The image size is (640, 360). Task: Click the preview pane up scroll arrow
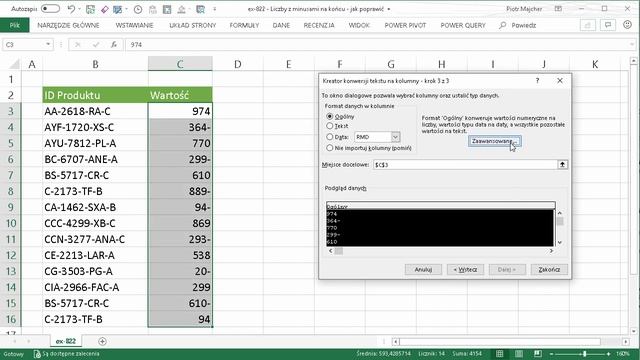pos(560,213)
